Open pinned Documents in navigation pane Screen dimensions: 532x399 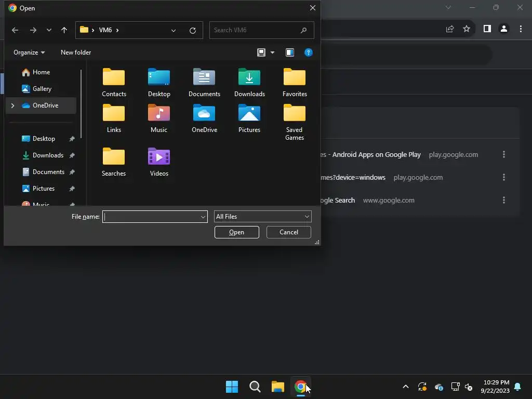48,172
